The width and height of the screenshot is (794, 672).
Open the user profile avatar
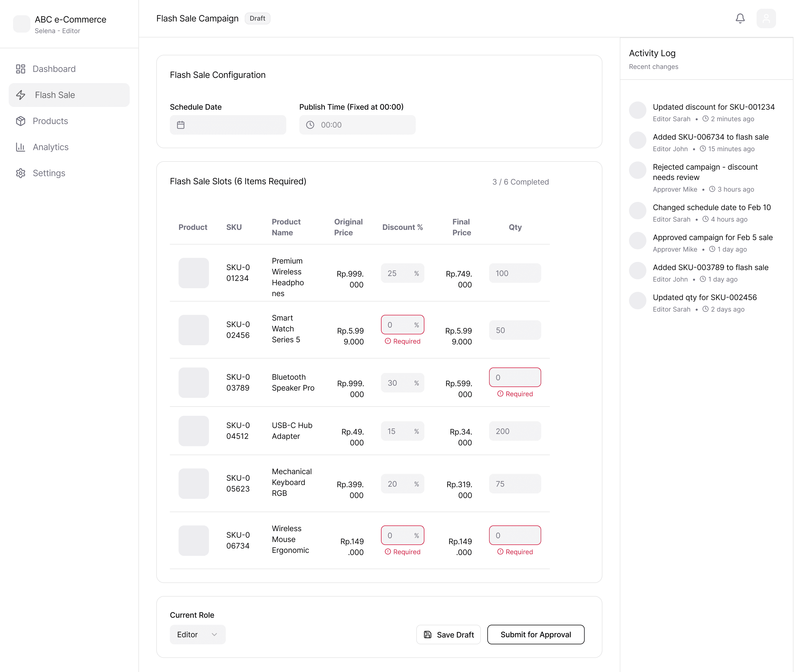click(x=766, y=18)
